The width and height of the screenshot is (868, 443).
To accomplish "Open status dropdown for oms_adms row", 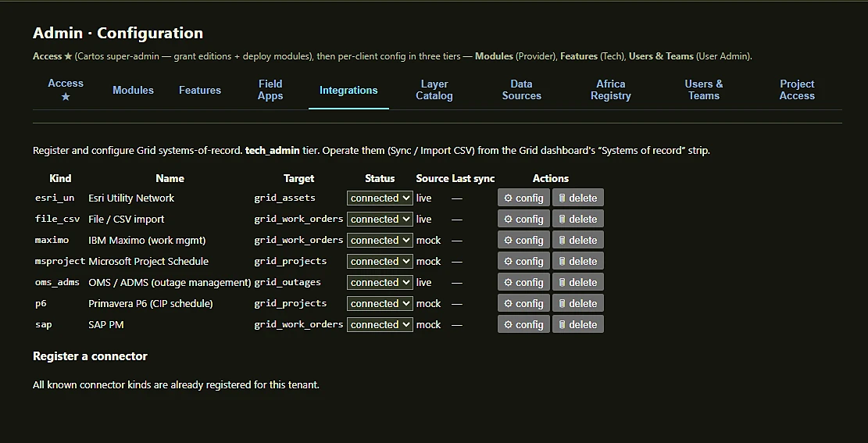I will [380, 282].
